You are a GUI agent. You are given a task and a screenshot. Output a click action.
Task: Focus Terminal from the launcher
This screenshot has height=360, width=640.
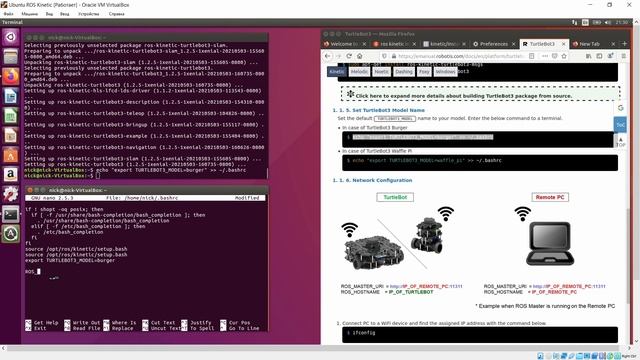pyautogui.click(x=11, y=214)
